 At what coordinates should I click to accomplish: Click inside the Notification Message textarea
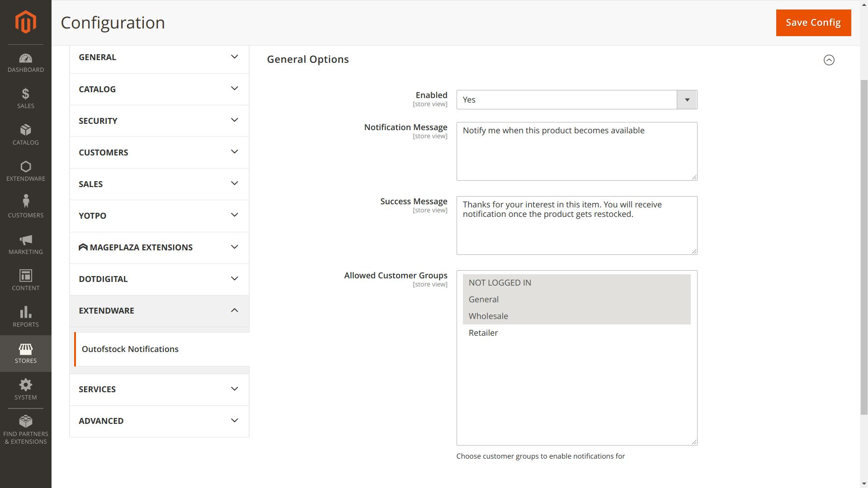pos(577,151)
